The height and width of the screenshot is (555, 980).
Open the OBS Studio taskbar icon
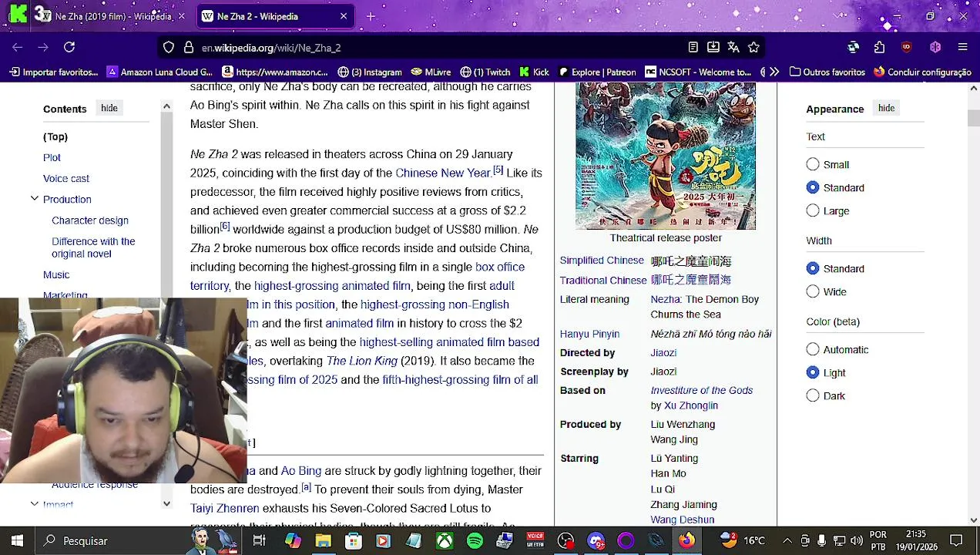click(566, 540)
